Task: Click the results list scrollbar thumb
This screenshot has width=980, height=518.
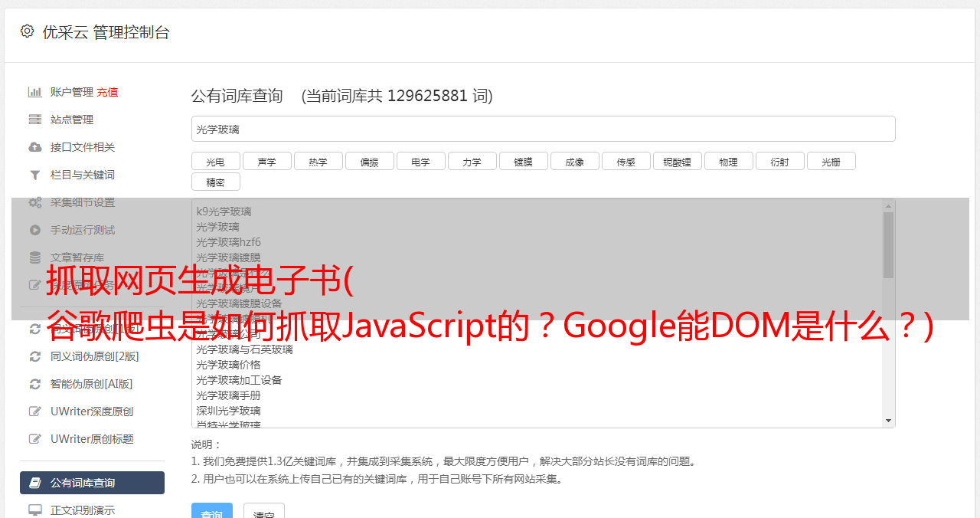Action: (x=888, y=245)
